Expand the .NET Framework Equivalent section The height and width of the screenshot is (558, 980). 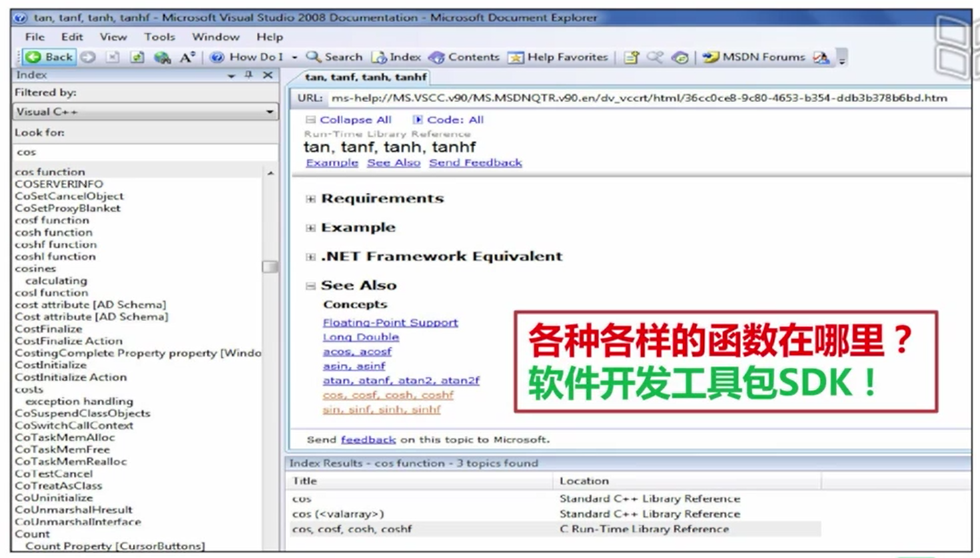pyautogui.click(x=311, y=257)
